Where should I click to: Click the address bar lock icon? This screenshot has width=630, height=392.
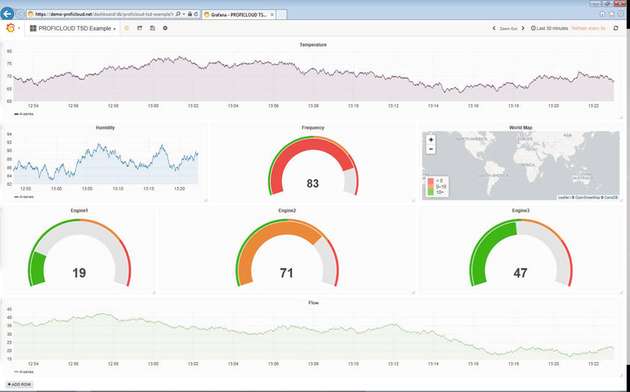point(190,14)
